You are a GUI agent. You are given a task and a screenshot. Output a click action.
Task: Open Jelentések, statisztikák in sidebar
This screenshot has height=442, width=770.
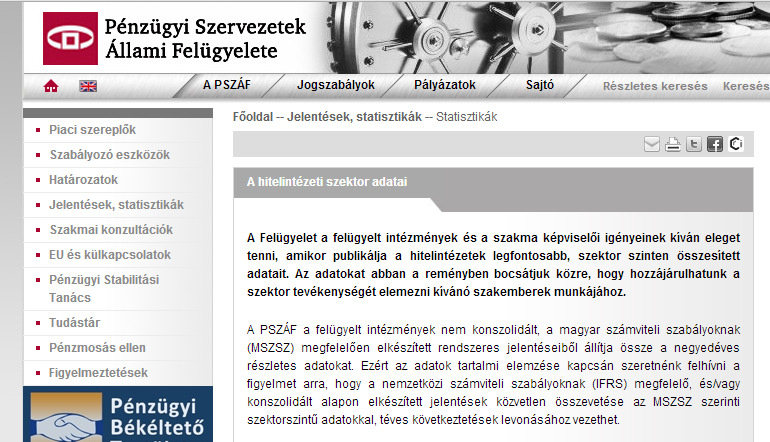tap(116, 205)
